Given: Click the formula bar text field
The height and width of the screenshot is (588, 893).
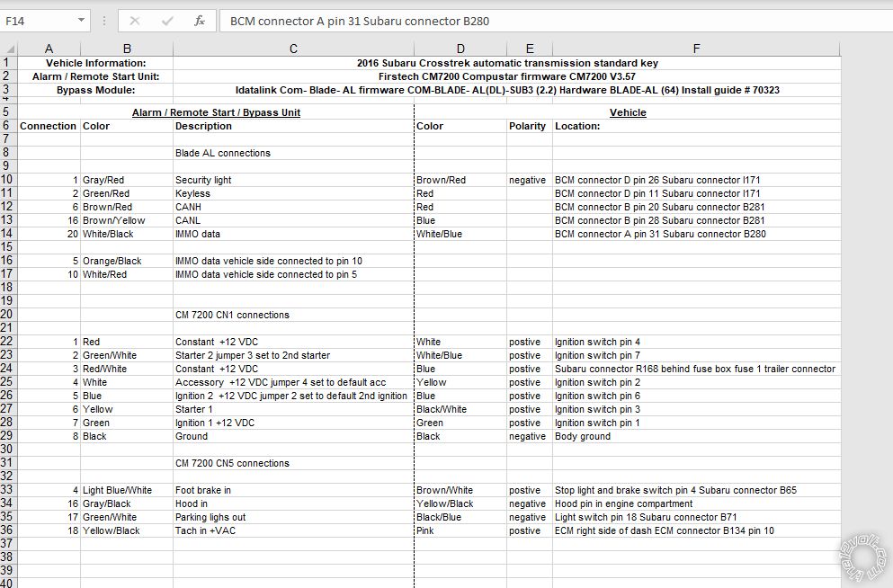Looking at the screenshot, I should click(x=555, y=21).
